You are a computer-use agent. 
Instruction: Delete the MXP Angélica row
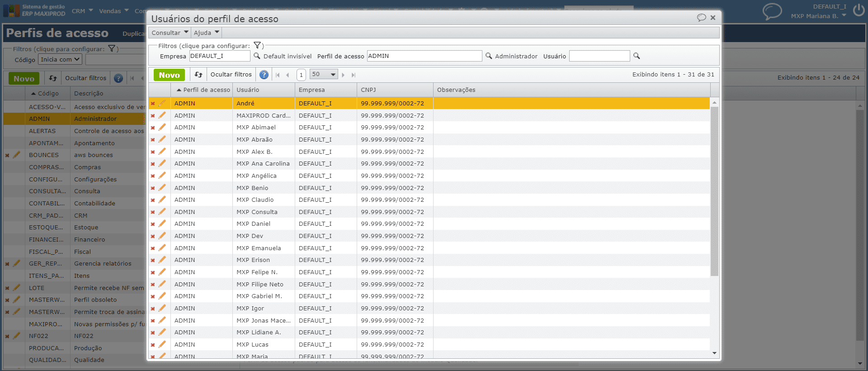click(153, 176)
